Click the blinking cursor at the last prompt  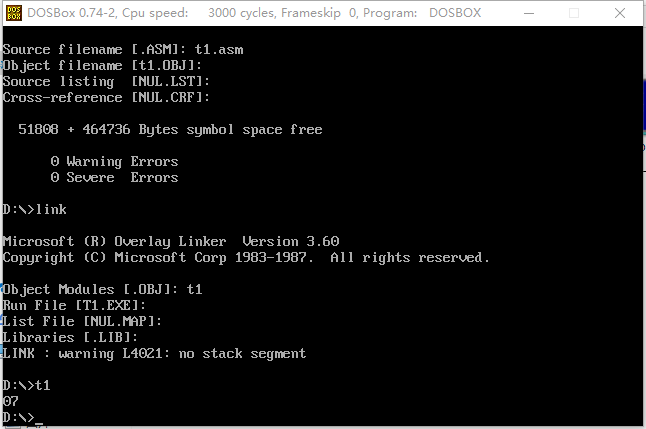coord(39,420)
